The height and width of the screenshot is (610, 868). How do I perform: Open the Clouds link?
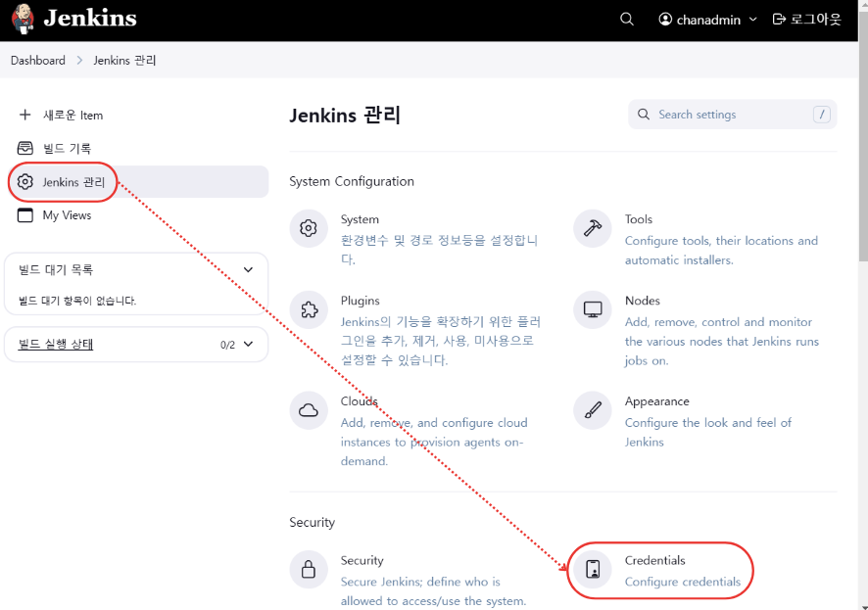click(x=360, y=400)
